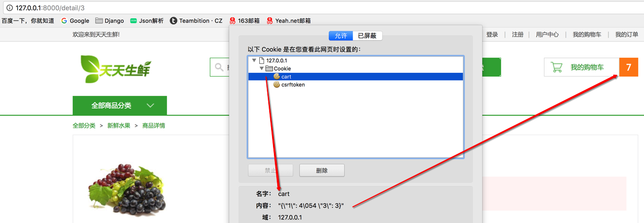Viewport: 644px width, 223px height.
Task: Select the cookie name value cart
Action: (x=284, y=194)
